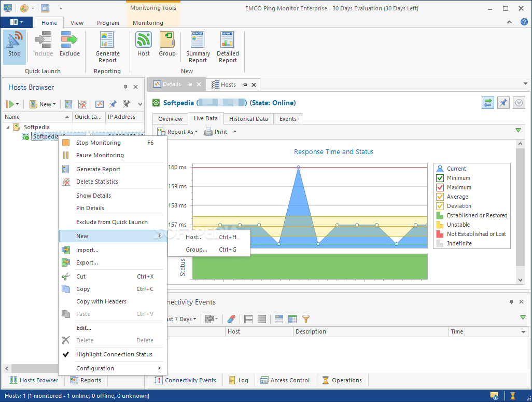532x402 pixels.
Task: Open Access Control bottom tab
Action: tap(285, 380)
